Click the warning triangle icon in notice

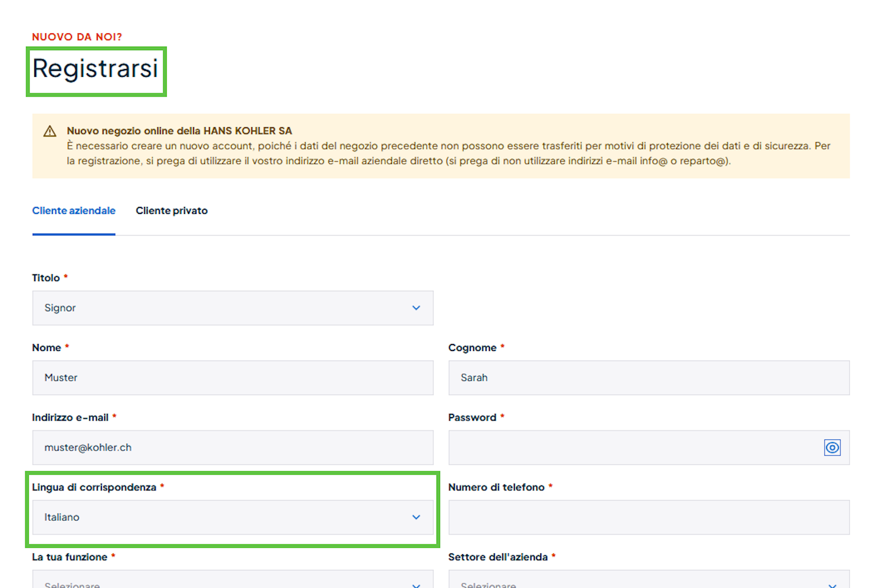(x=50, y=131)
